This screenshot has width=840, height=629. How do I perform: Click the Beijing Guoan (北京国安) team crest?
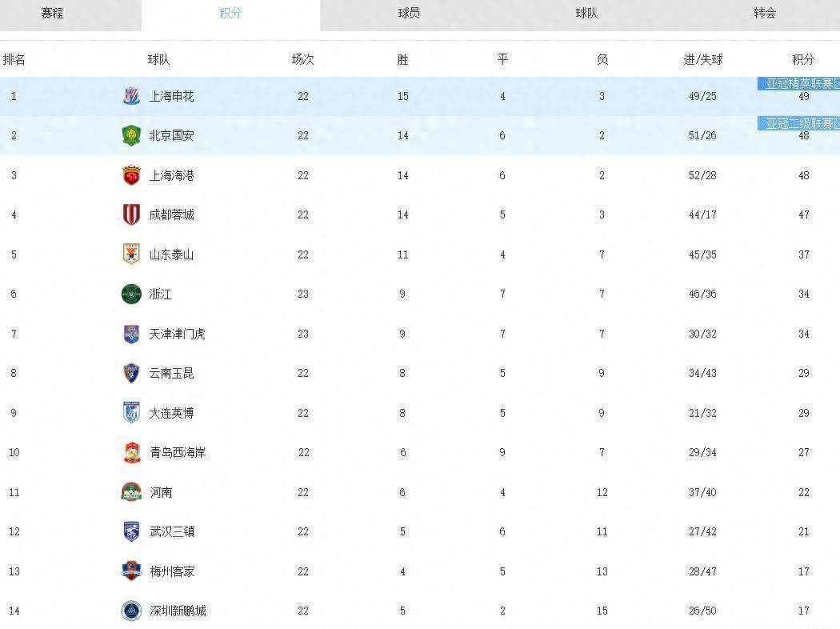click(131, 135)
